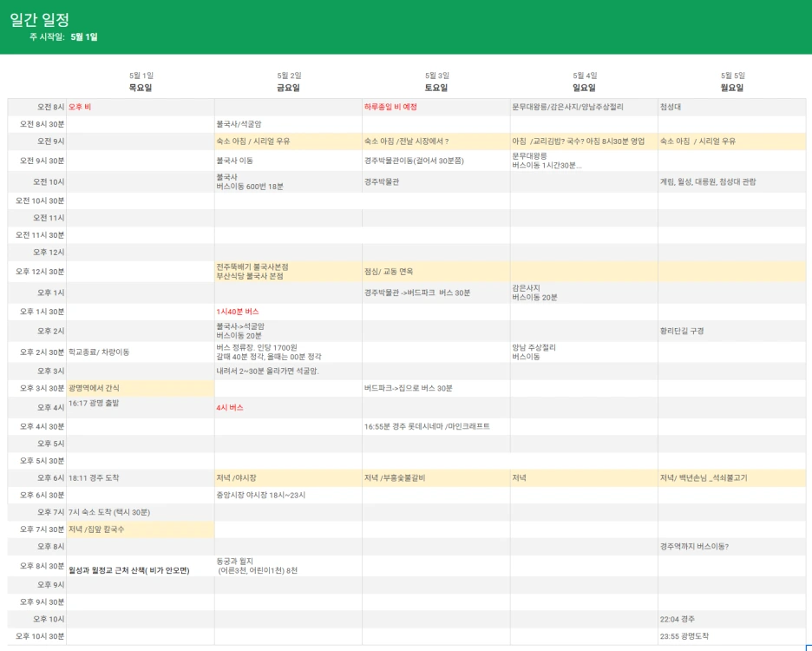Select the '학교종료/ 차량이동' cell
This screenshot has height=651, width=812.
point(141,352)
